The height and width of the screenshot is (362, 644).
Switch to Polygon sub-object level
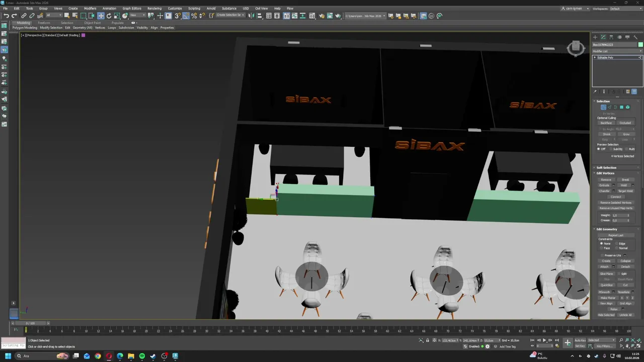(621, 107)
